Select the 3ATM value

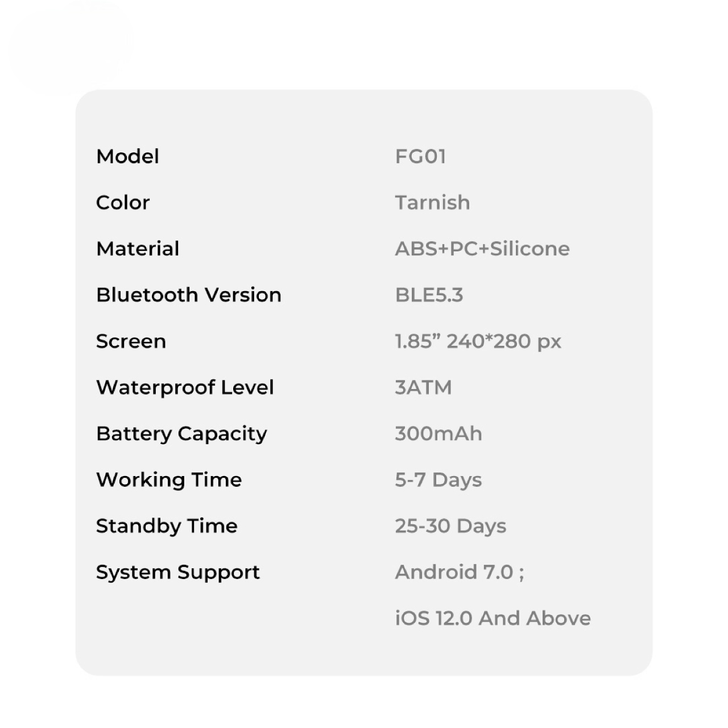click(423, 387)
